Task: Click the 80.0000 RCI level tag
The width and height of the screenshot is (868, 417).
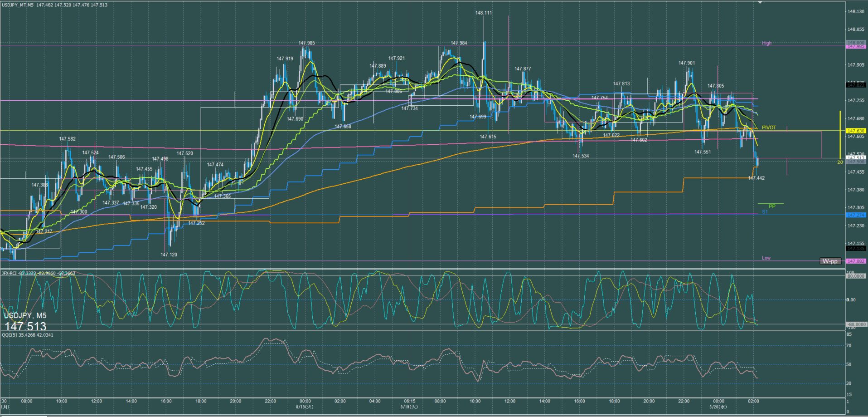Action: (x=856, y=276)
